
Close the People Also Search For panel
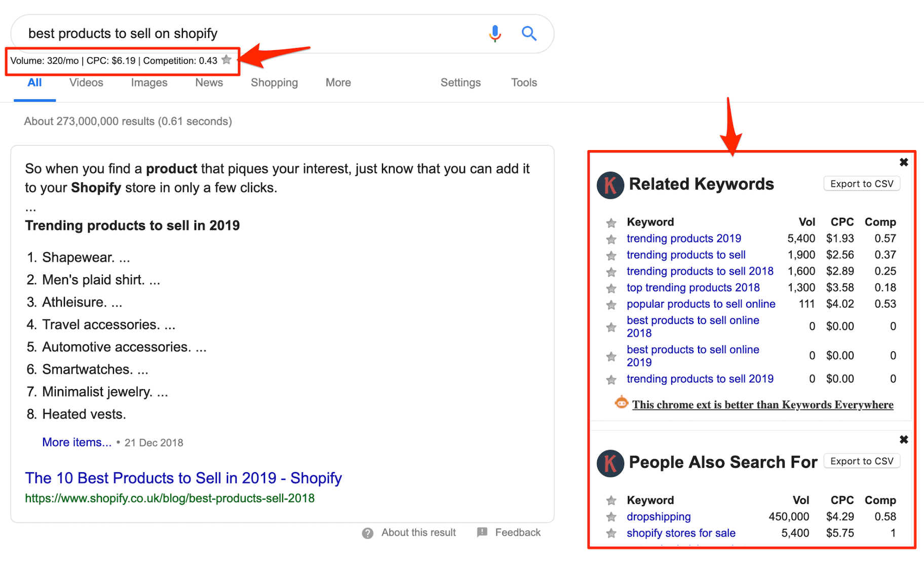click(903, 439)
